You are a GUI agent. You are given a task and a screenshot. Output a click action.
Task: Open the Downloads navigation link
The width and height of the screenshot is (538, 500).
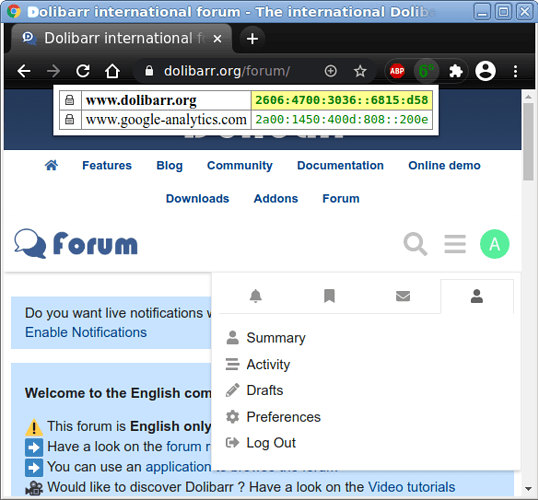point(198,198)
